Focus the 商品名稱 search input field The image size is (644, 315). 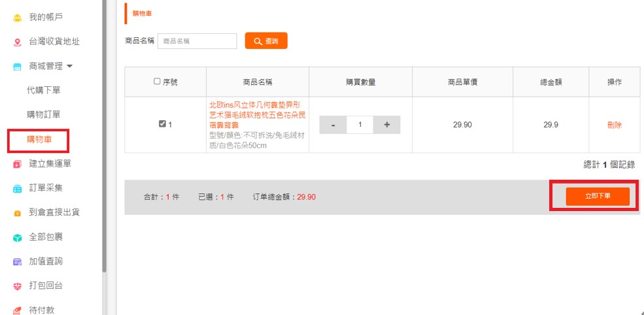pyautogui.click(x=197, y=41)
